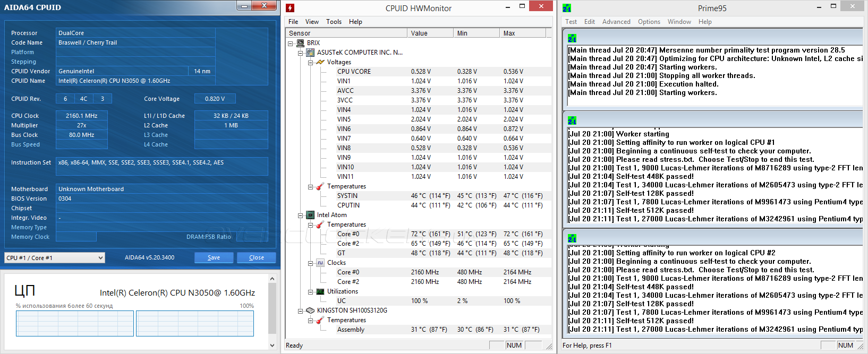Collapse the BRIX root node
The height and width of the screenshot is (354, 868).
click(x=291, y=43)
